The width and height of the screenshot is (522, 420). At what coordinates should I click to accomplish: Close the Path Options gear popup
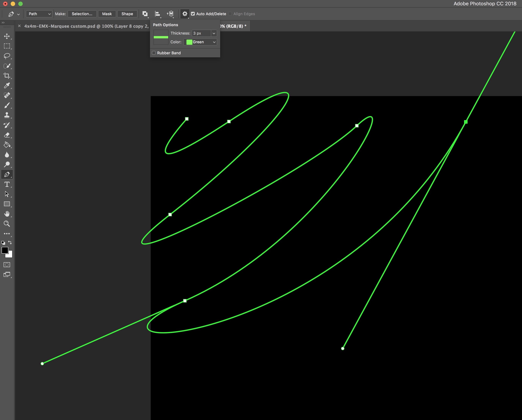185,14
